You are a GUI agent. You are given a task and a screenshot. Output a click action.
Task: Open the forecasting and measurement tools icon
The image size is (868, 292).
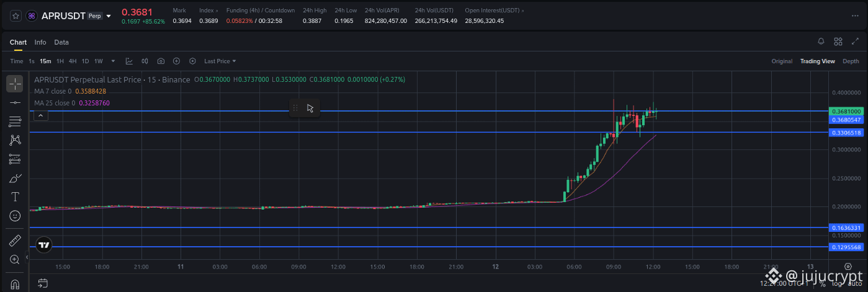(x=15, y=159)
